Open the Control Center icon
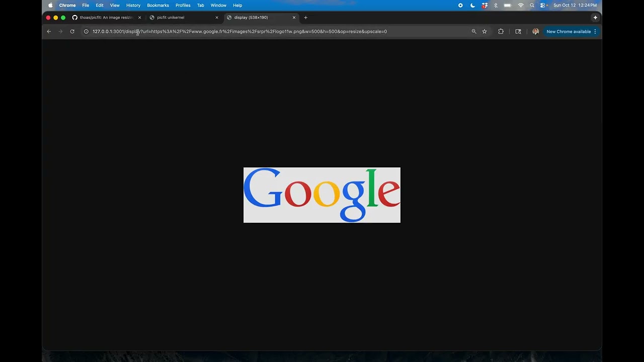This screenshot has height=362, width=644. (543, 6)
